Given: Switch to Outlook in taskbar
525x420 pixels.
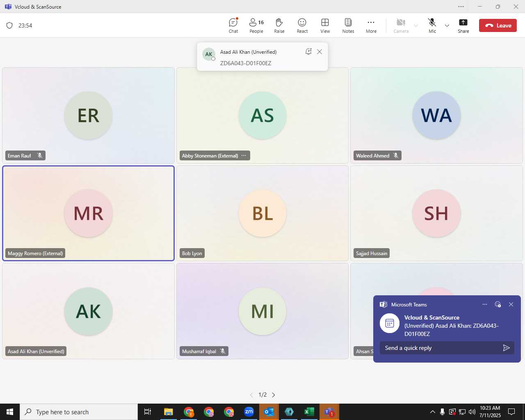Looking at the screenshot, I should point(269,412).
